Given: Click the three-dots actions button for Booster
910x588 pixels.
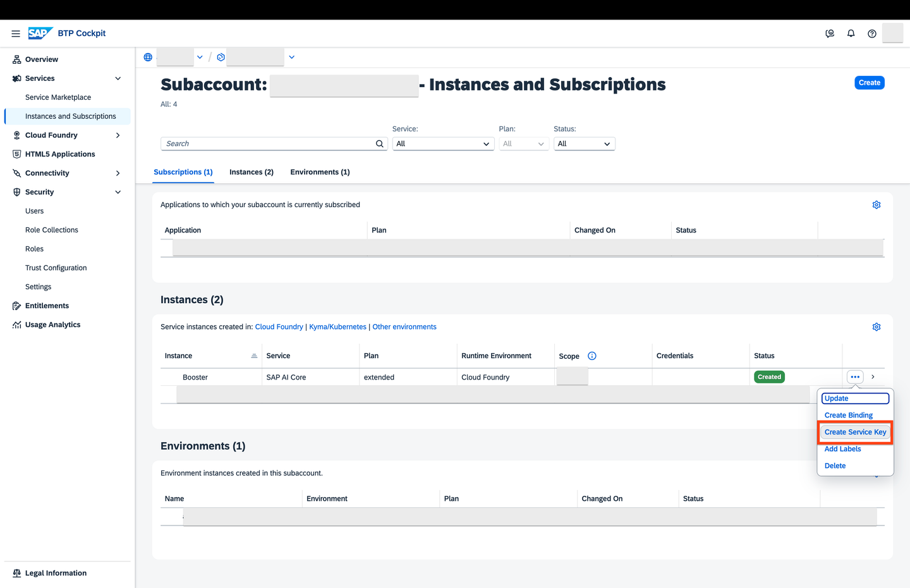Looking at the screenshot, I should 855,377.
